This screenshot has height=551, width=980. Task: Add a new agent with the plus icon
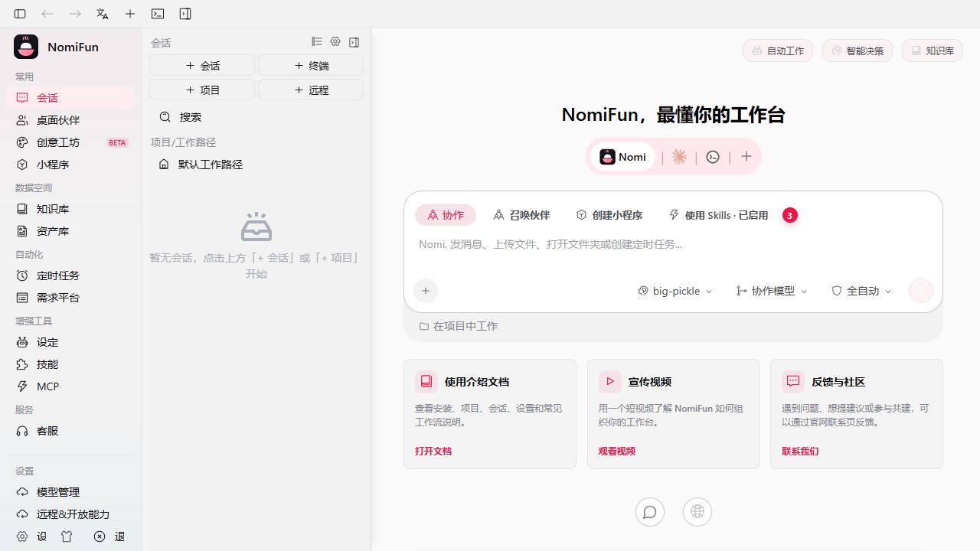click(746, 157)
